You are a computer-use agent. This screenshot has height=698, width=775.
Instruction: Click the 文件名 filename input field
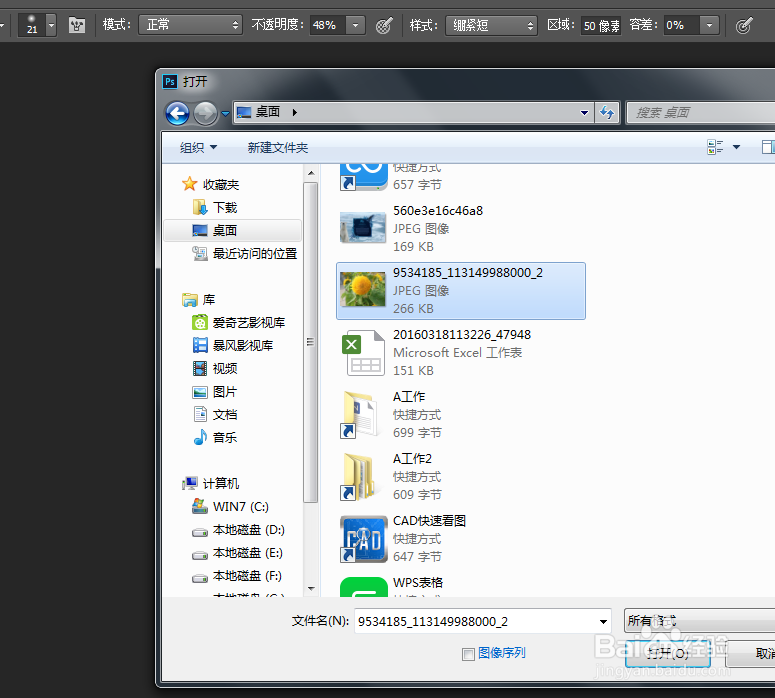(476, 621)
